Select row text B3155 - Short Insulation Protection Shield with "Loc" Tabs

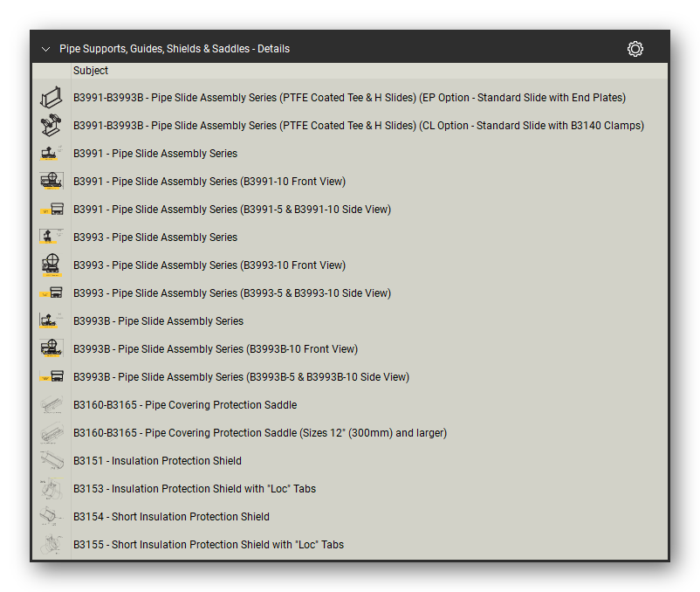pyautogui.click(x=209, y=545)
